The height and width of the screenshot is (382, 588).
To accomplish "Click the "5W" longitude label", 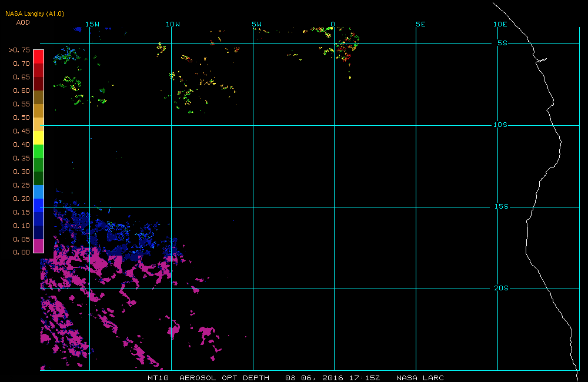I will [257, 24].
